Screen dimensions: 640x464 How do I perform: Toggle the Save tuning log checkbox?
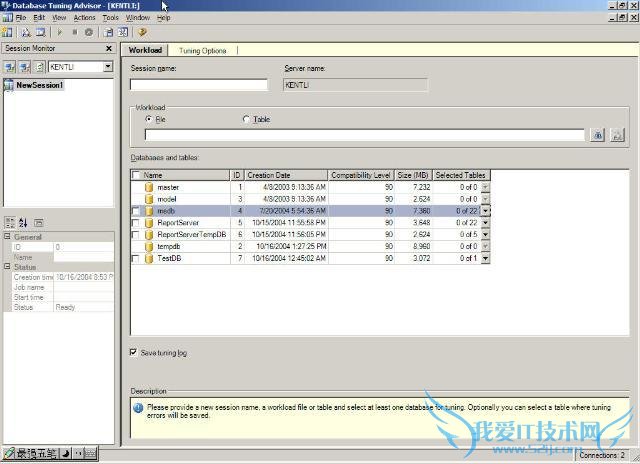point(135,352)
